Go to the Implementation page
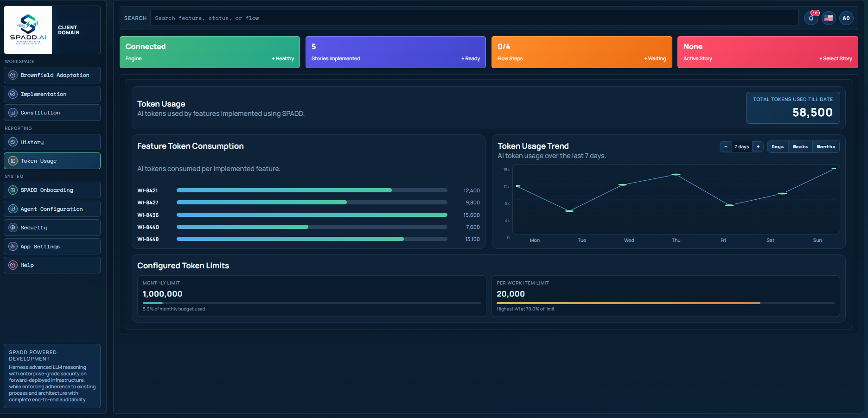Viewport: 868px width, 418px height. [x=52, y=94]
